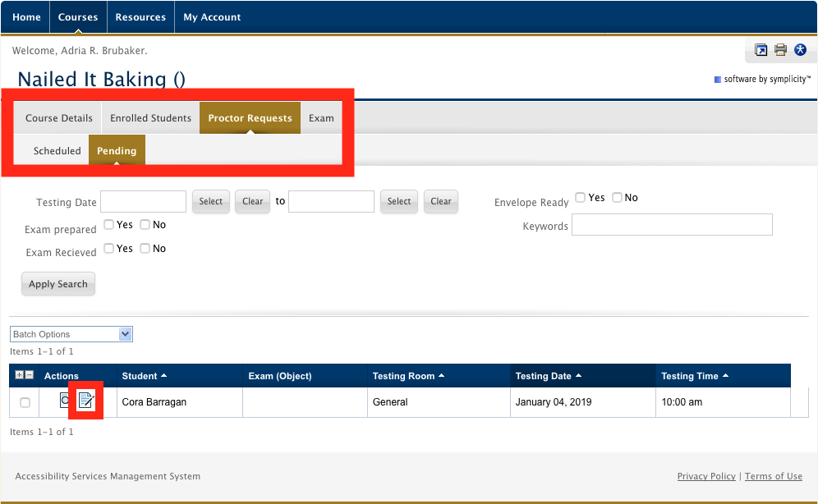Open the Scheduled sub-tab
The image size is (818, 504).
pos(57,151)
